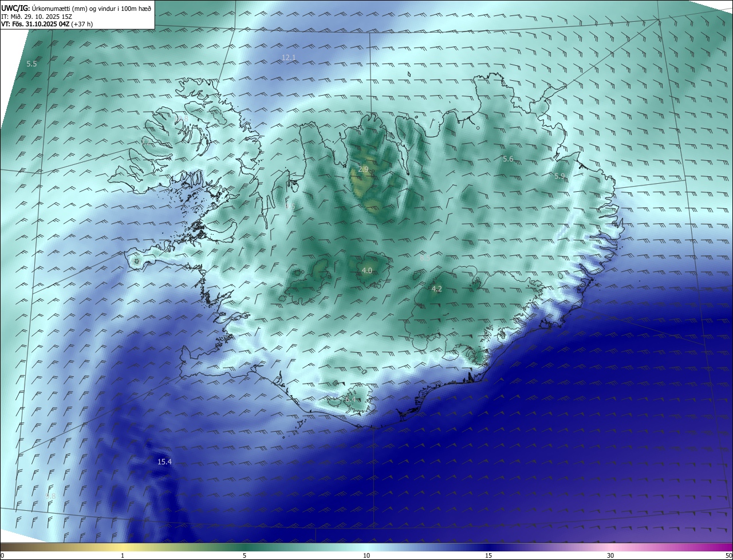Click the '1' tick label on the colour scale
The image size is (733, 560).
click(x=123, y=555)
